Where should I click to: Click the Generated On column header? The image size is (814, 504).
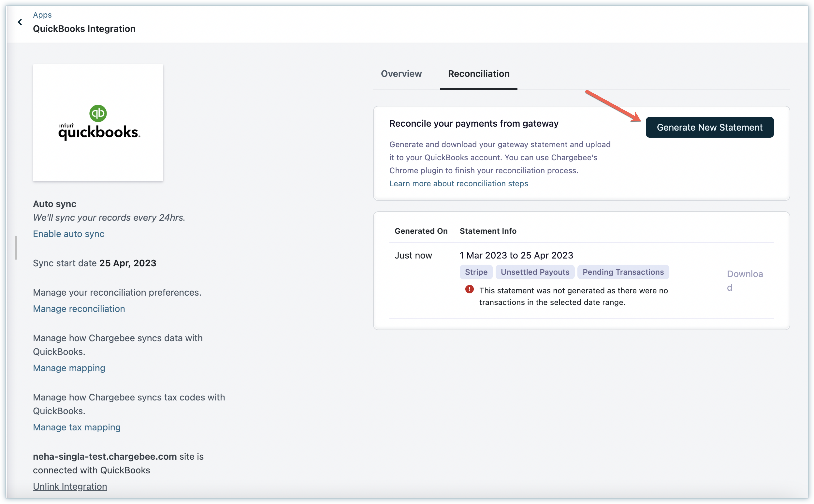pos(421,231)
